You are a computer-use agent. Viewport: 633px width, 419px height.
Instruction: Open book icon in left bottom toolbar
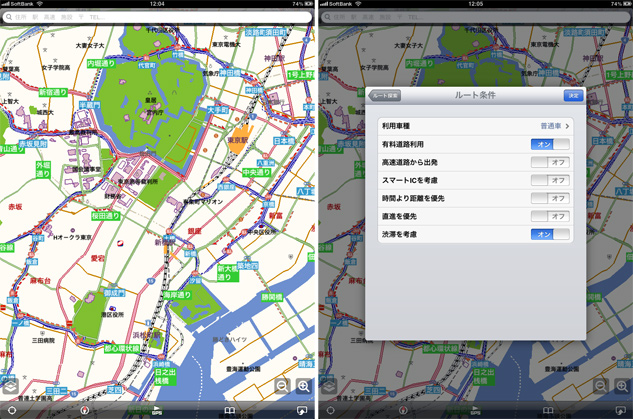(x=229, y=411)
